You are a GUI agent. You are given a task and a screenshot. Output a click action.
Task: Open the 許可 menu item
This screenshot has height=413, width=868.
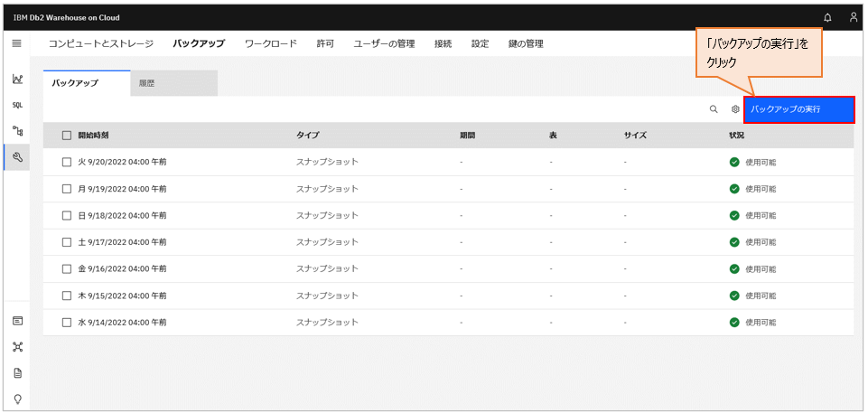[325, 43]
